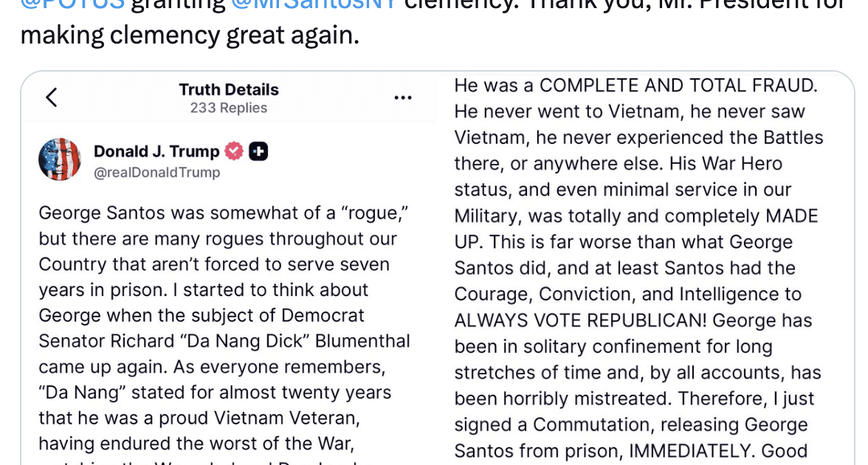Viewport: 868px width, 465px height.
Task: Click the Truth Details header title
Action: 228,90
